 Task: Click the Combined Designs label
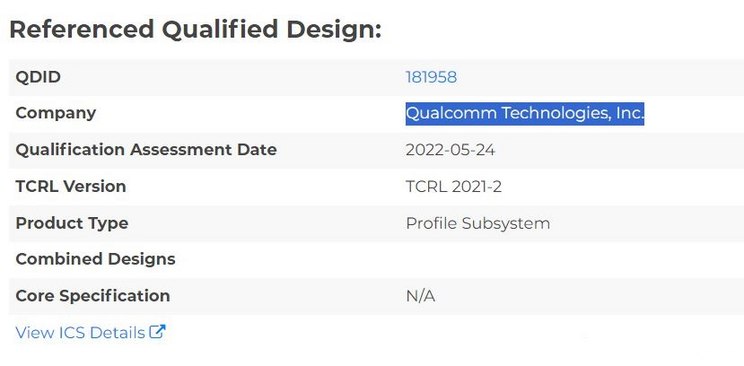(x=95, y=259)
